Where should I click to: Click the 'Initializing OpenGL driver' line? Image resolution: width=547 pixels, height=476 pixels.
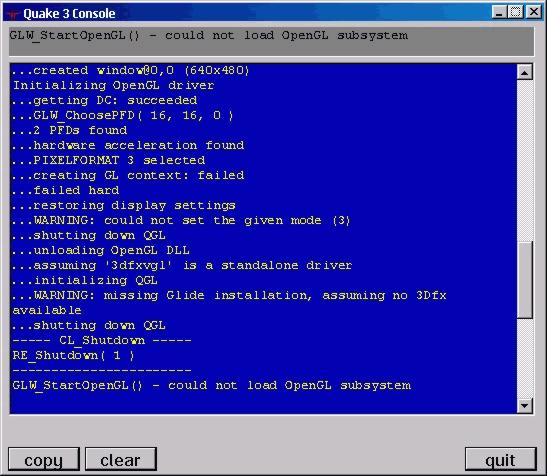click(113, 85)
